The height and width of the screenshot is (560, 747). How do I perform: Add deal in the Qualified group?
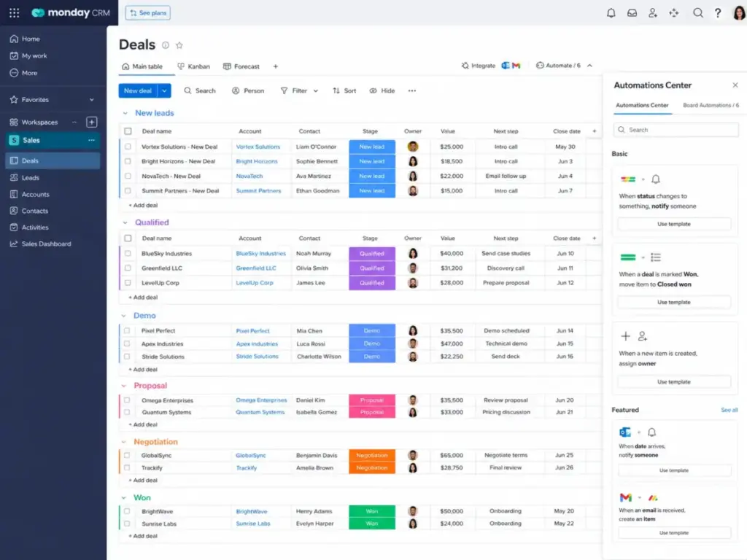[x=144, y=297]
